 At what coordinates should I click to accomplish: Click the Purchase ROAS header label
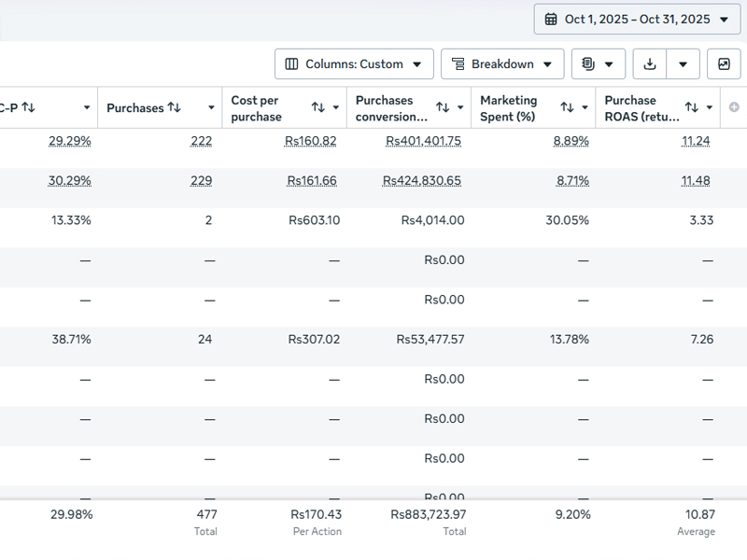click(641, 108)
